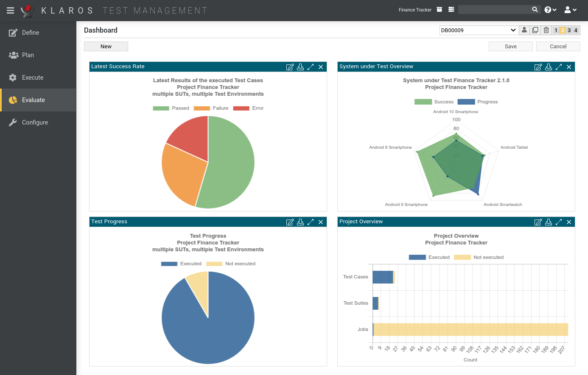Select the 3-column layout option
The image size is (588, 375).
(x=569, y=31)
